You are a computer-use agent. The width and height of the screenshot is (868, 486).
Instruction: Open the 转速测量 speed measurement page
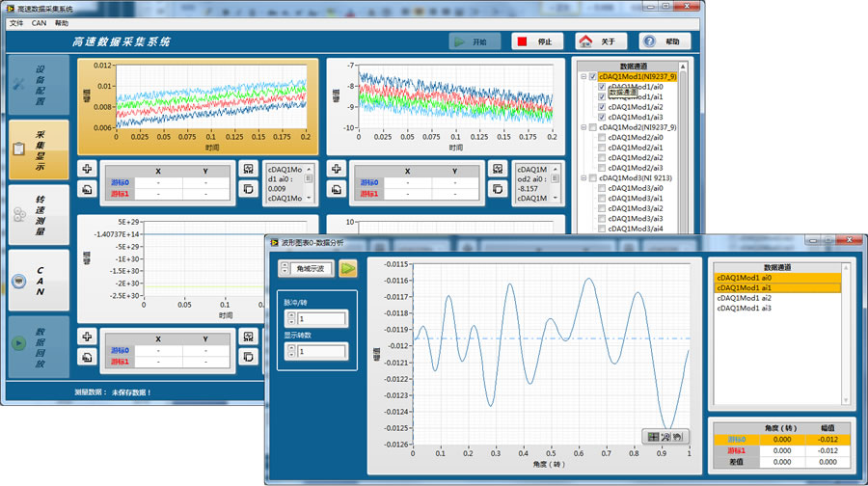39,214
